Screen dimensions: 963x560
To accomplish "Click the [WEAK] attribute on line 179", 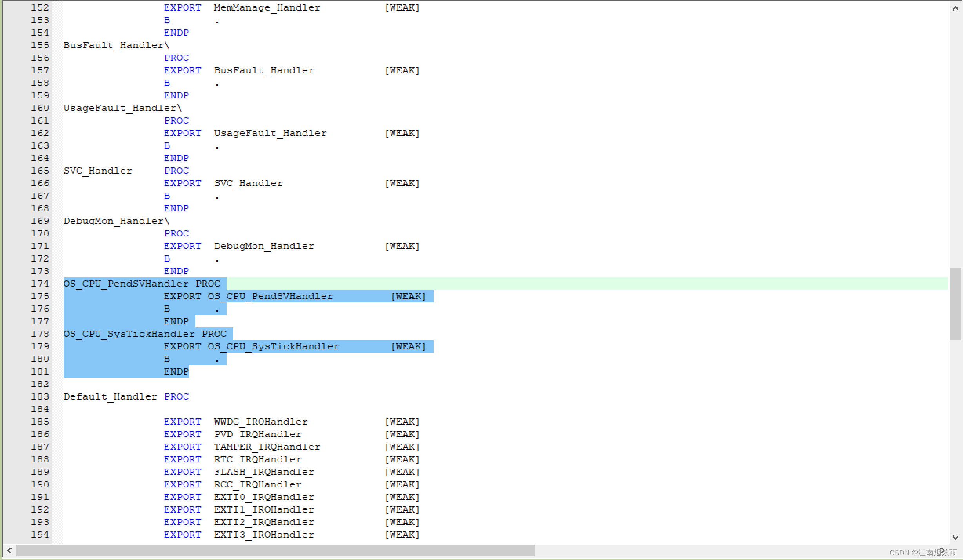I will 408,347.
